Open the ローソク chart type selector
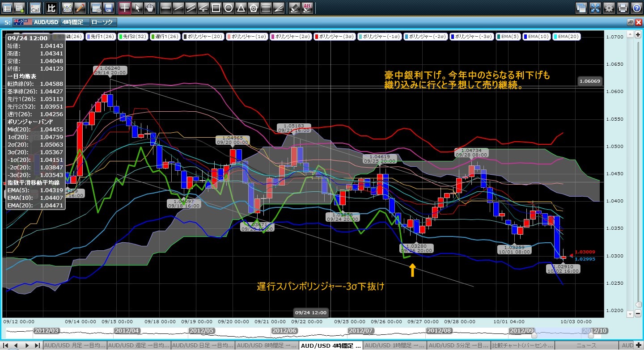Viewport: 644px width, 350px height. point(103,22)
